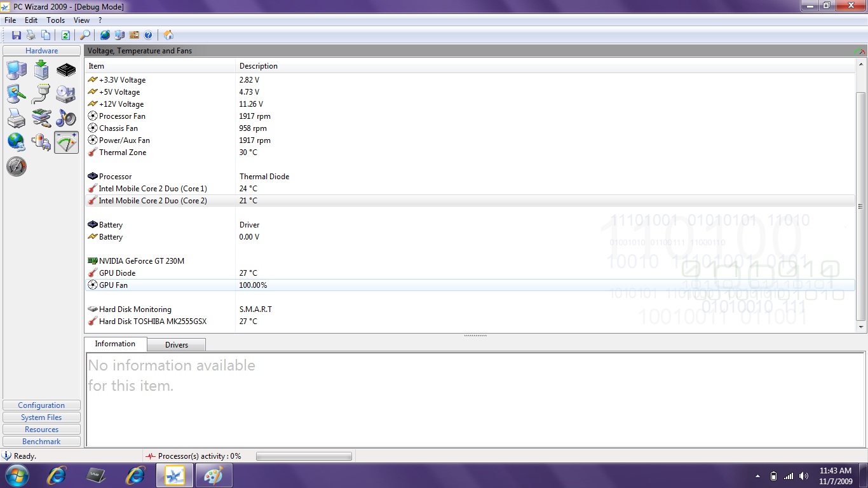Screen dimensions: 868x488
Task: Click the Item column header
Action: tap(160, 66)
